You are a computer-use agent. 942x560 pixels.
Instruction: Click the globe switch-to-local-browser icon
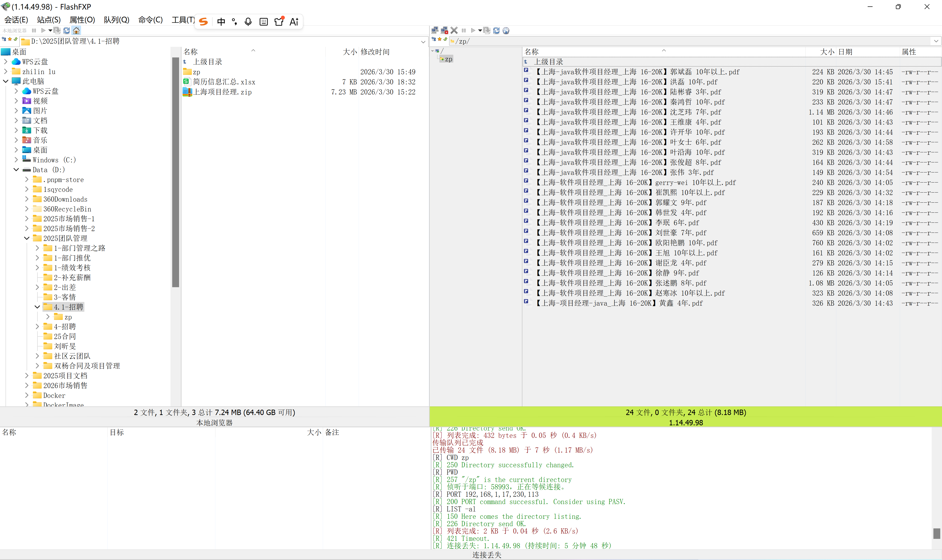[x=506, y=30]
